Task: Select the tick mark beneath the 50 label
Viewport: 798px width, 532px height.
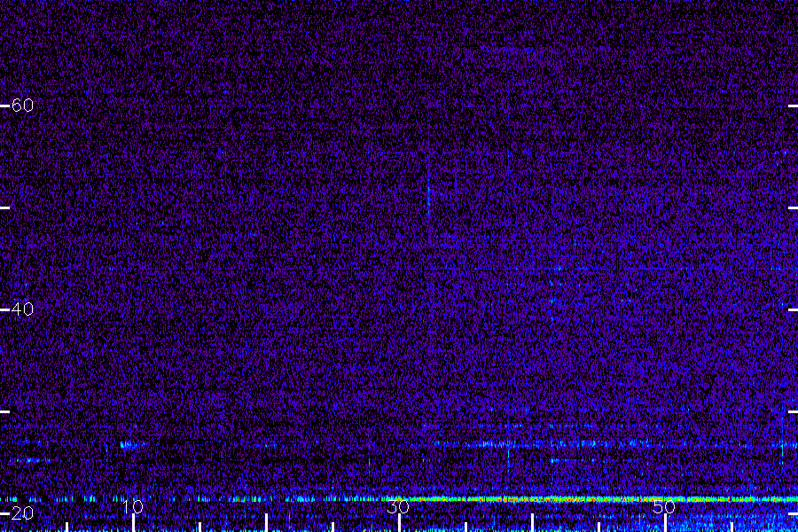Action: click(x=665, y=523)
